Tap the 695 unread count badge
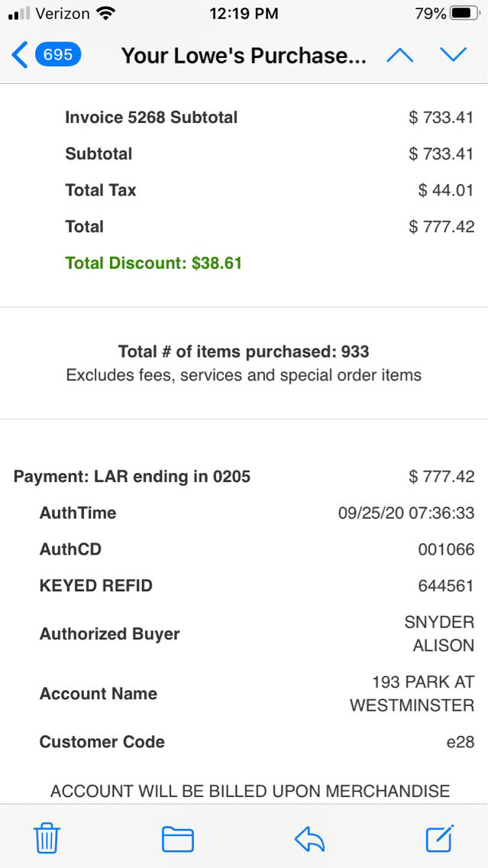Image resolution: width=488 pixels, height=868 pixels. coord(58,55)
